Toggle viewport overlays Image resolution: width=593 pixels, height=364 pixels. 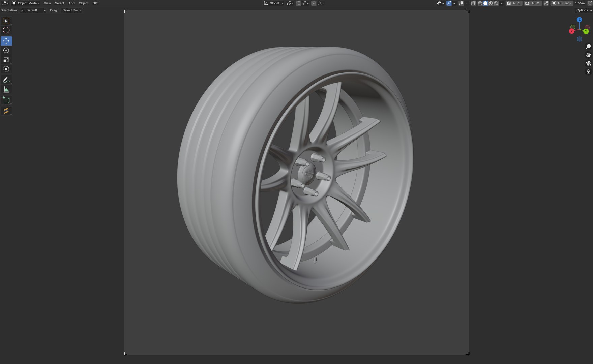pos(461,3)
